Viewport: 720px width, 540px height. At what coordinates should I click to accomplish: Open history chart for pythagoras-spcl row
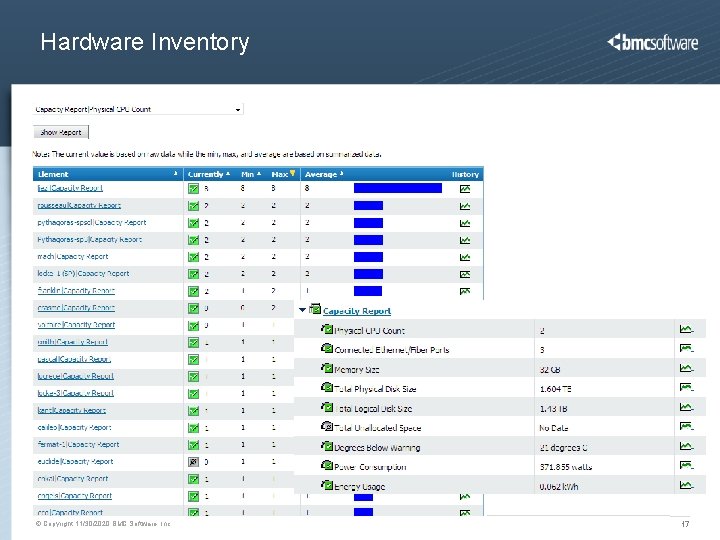[465, 223]
